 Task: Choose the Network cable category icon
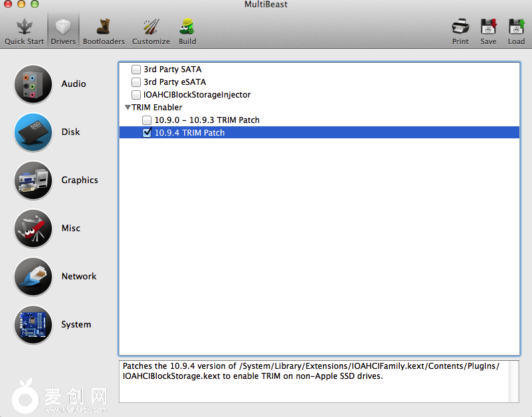click(x=33, y=277)
